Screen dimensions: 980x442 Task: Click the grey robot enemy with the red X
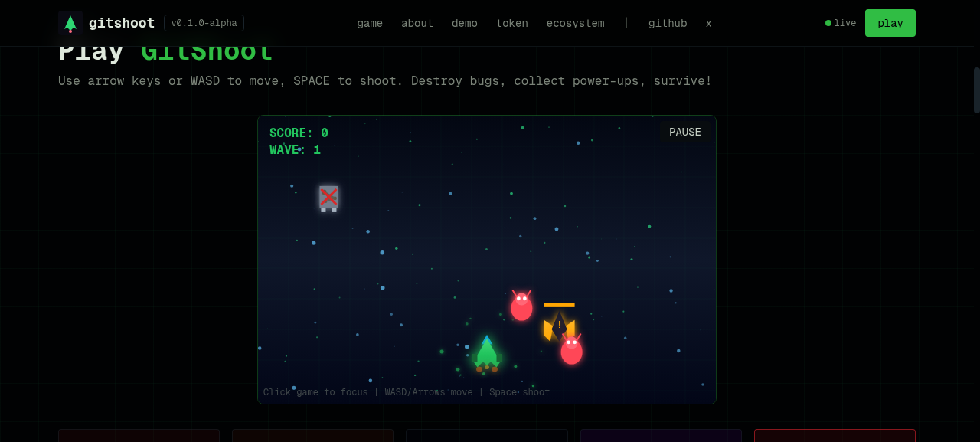328,198
